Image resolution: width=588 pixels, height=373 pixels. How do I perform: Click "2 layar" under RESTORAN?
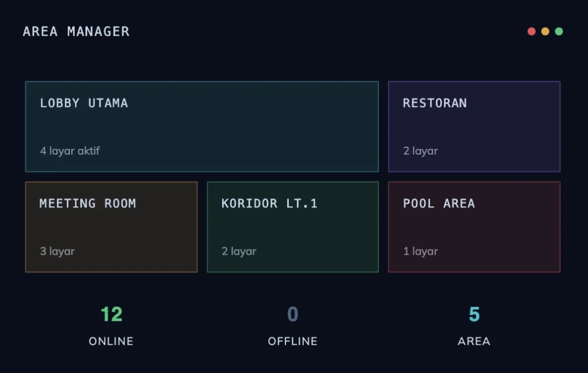[420, 151]
